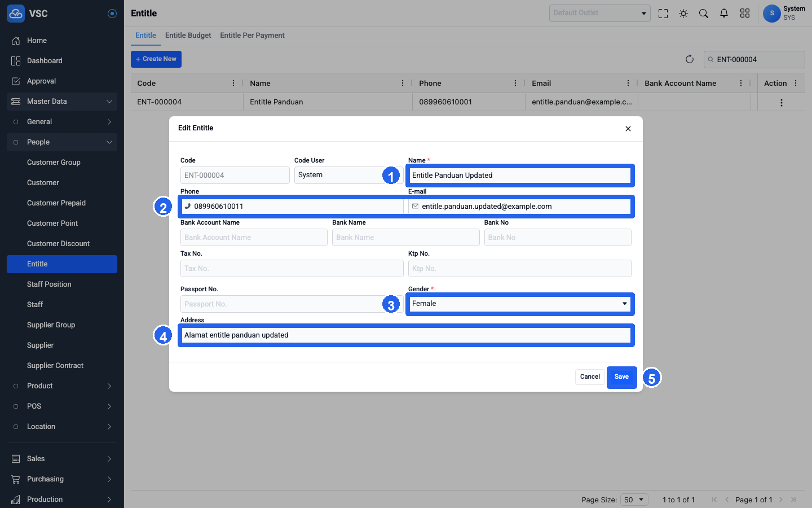Click the Bank Name field
812x508 pixels.
click(x=406, y=238)
